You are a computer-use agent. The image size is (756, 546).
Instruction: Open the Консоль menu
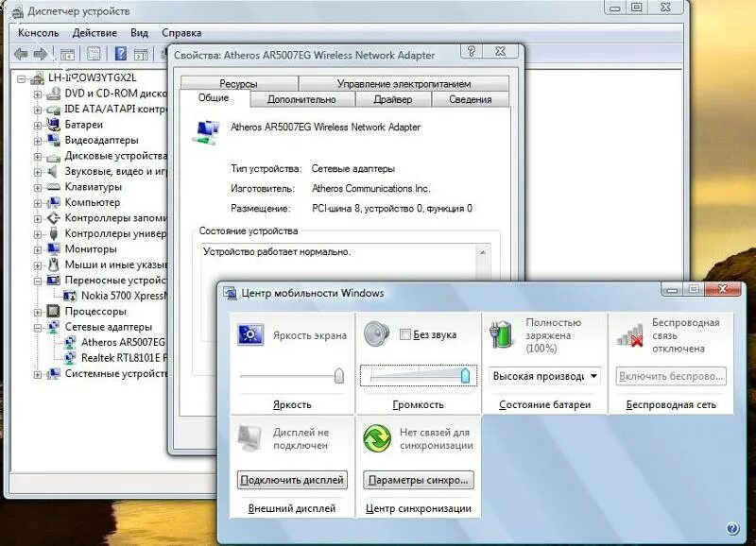pos(38,33)
